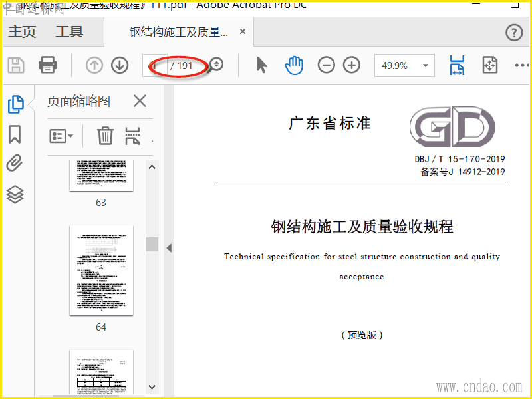
Task: Open the 49.9% zoom level dropdown
Action: click(x=404, y=65)
